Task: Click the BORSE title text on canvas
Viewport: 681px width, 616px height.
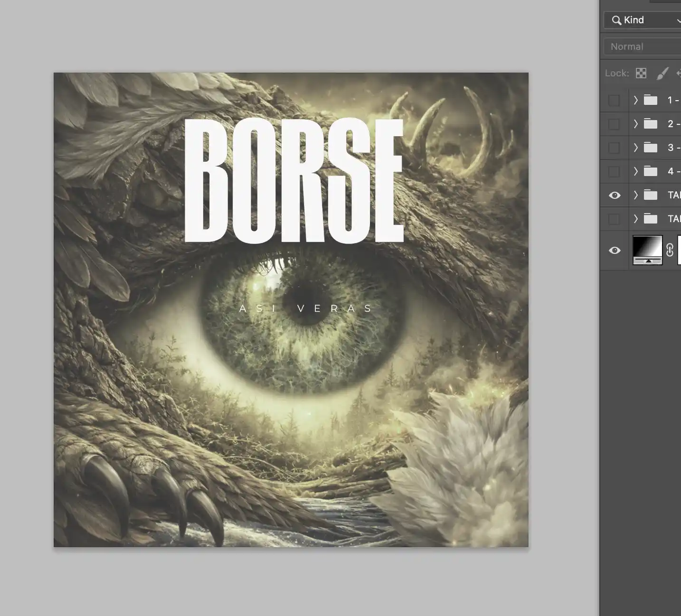Action: 293,181
